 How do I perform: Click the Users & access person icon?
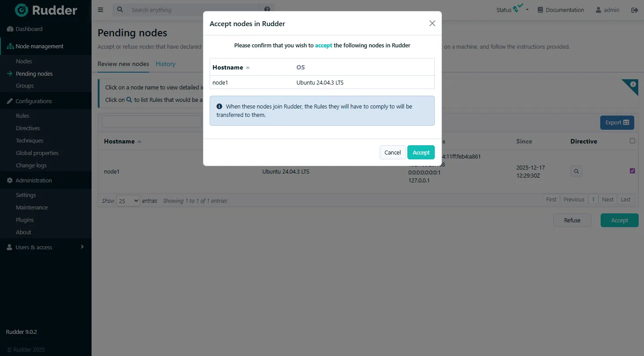[x=9, y=247]
